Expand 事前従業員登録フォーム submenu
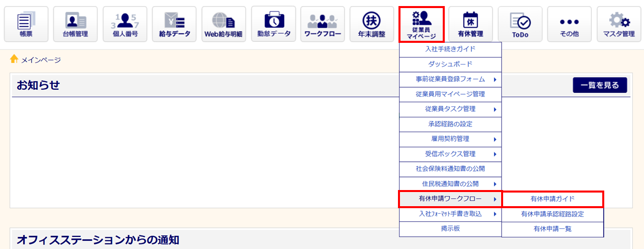This screenshot has width=644, height=249. [450, 80]
